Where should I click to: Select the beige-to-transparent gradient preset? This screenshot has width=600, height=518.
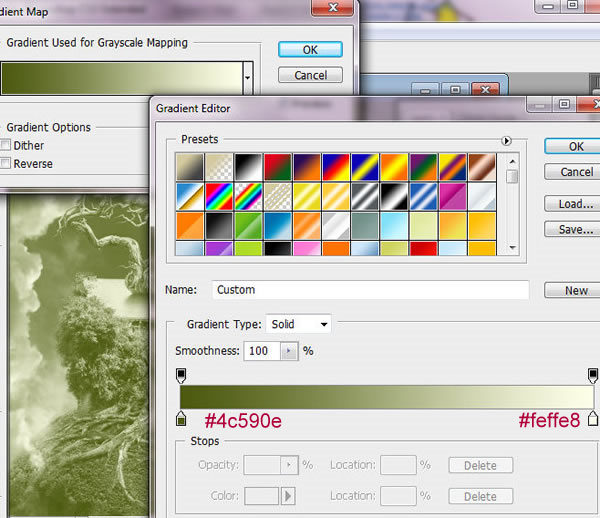pyautogui.click(x=219, y=167)
